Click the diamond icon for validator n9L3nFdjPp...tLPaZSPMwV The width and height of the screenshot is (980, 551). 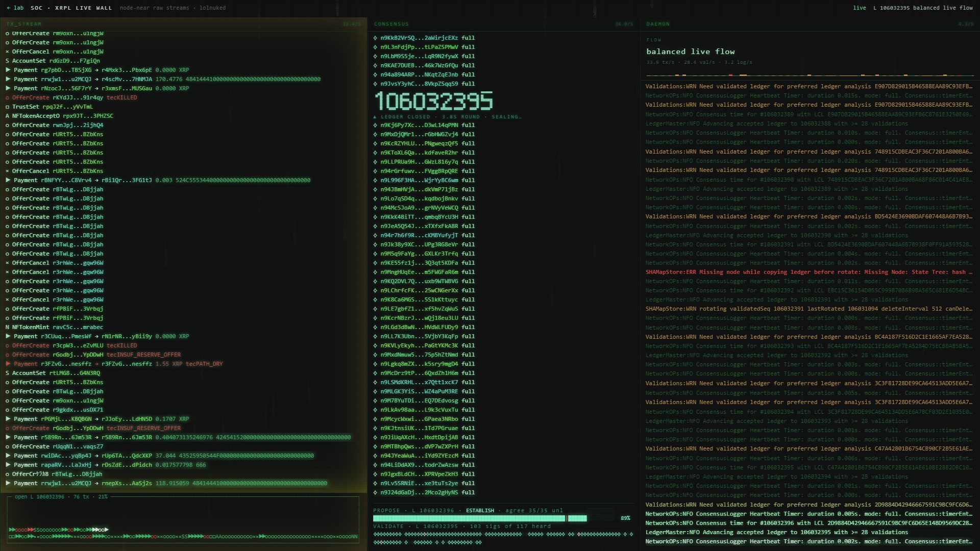[376, 47]
